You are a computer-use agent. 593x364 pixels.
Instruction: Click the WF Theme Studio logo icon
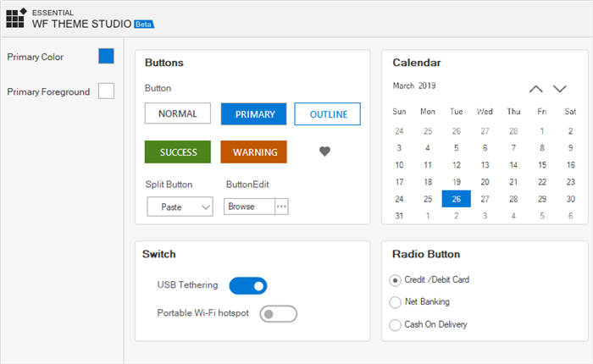16,18
